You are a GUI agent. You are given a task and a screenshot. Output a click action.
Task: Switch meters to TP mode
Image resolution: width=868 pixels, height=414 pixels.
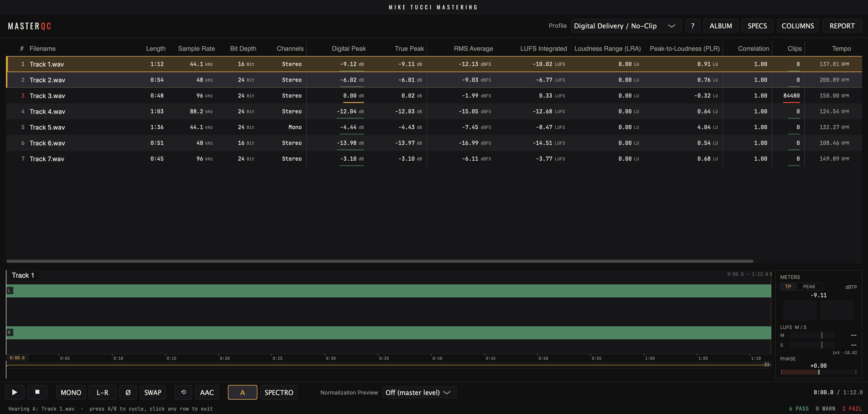pyautogui.click(x=788, y=287)
